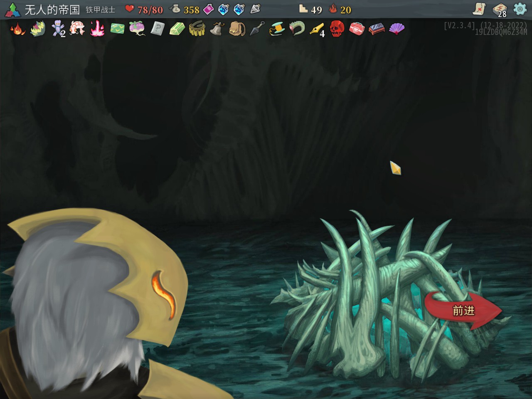The width and height of the screenshot is (532, 399).
Task: Click the Whetstone relic on wooden stand
Action: (377, 29)
